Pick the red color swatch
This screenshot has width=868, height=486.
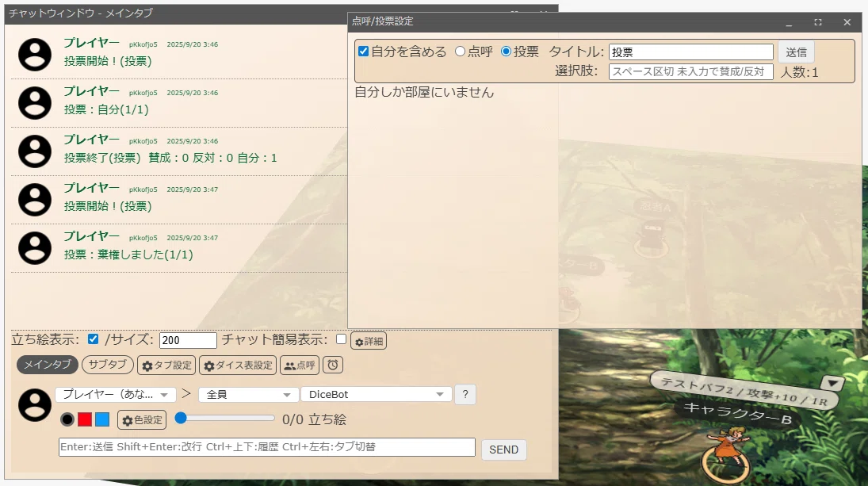[85, 419]
